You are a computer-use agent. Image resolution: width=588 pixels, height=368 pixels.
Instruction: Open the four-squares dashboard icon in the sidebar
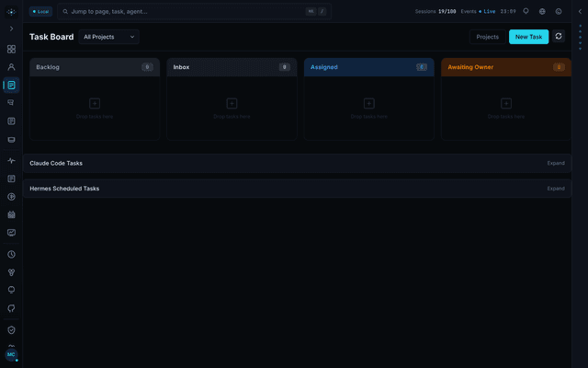tap(11, 49)
